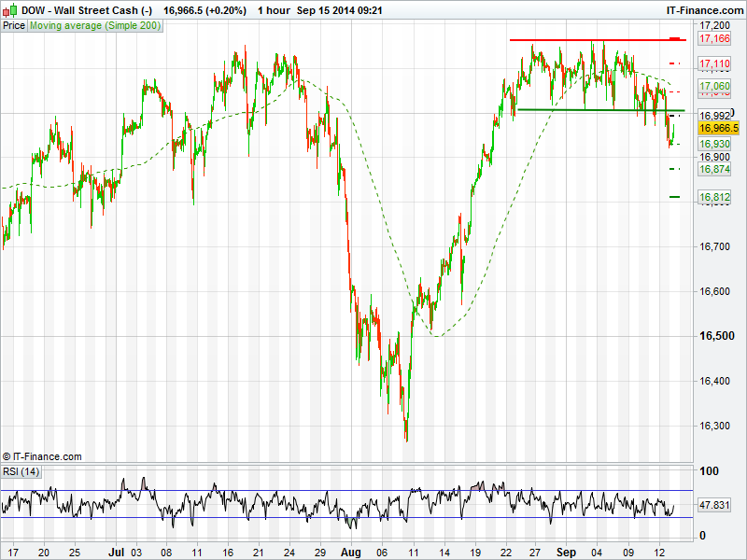Image resolution: width=747 pixels, height=560 pixels.
Task: Select the Price indicator label
Action: point(14,26)
